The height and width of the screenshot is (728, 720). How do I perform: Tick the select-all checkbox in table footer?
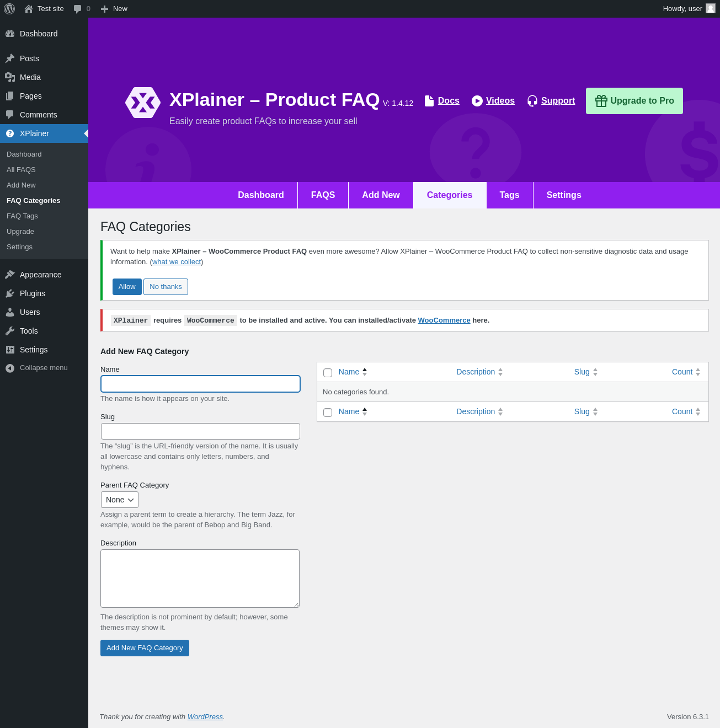tap(328, 413)
